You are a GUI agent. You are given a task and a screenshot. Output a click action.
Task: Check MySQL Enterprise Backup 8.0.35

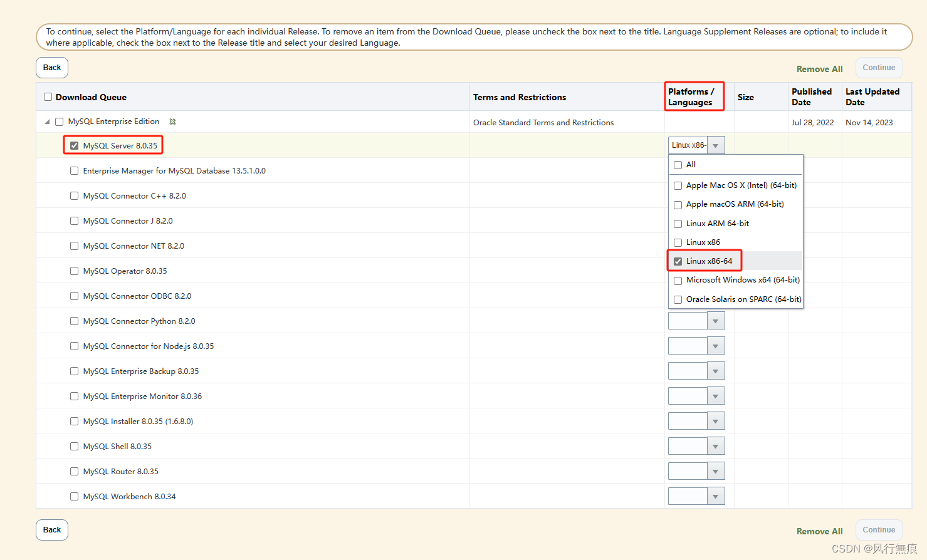pyautogui.click(x=75, y=371)
